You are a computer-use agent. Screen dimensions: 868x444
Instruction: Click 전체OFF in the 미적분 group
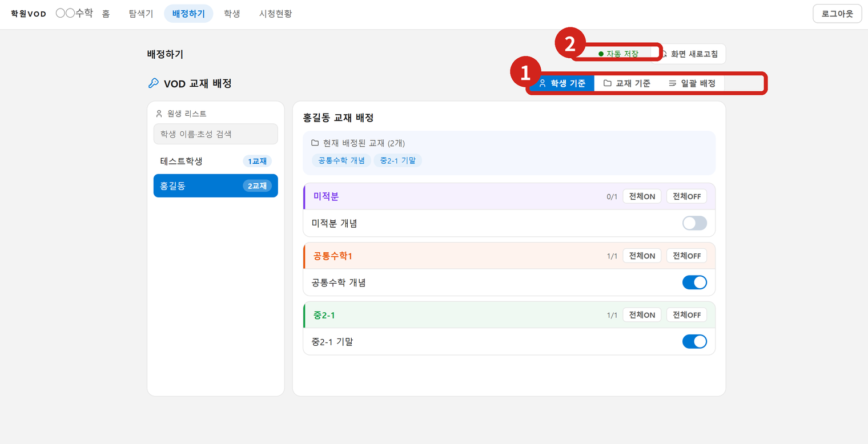pos(686,196)
